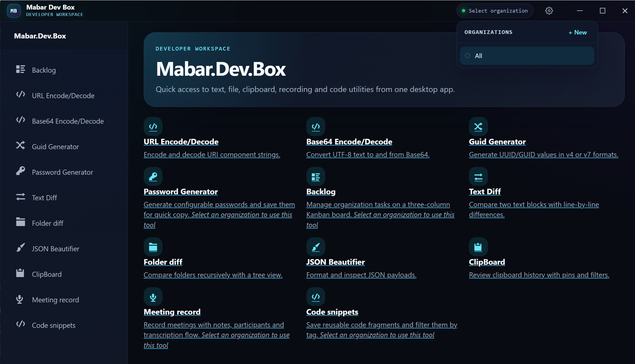Follow the Backlog card title link

point(321,192)
